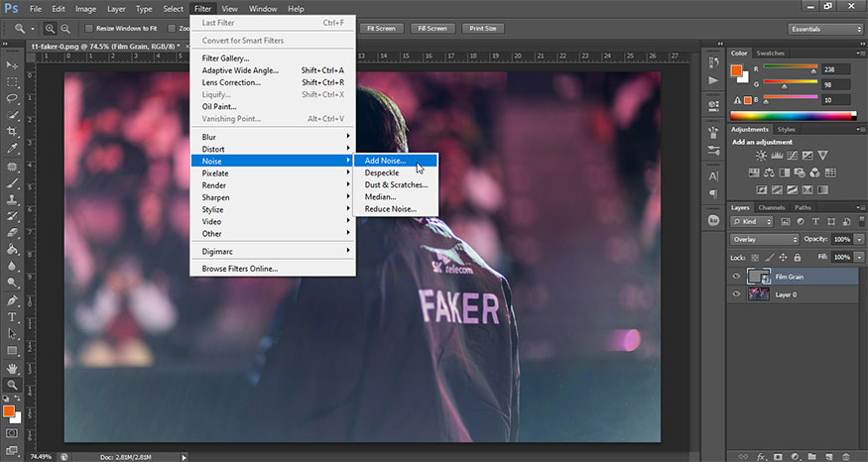
Task: Hide the Film Grain layer
Action: [x=736, y=277]
